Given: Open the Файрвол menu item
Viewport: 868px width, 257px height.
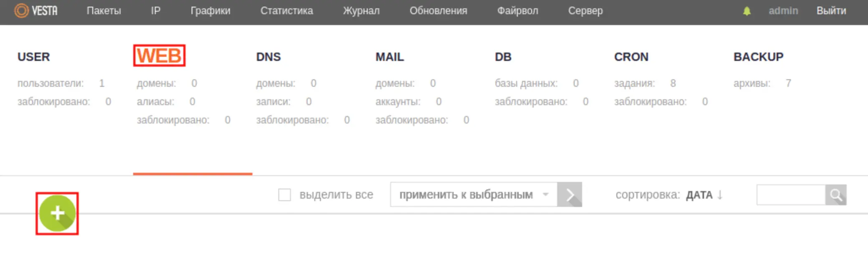Looking at the screenshot, I should pyautogui.click(x=518, y=11).
